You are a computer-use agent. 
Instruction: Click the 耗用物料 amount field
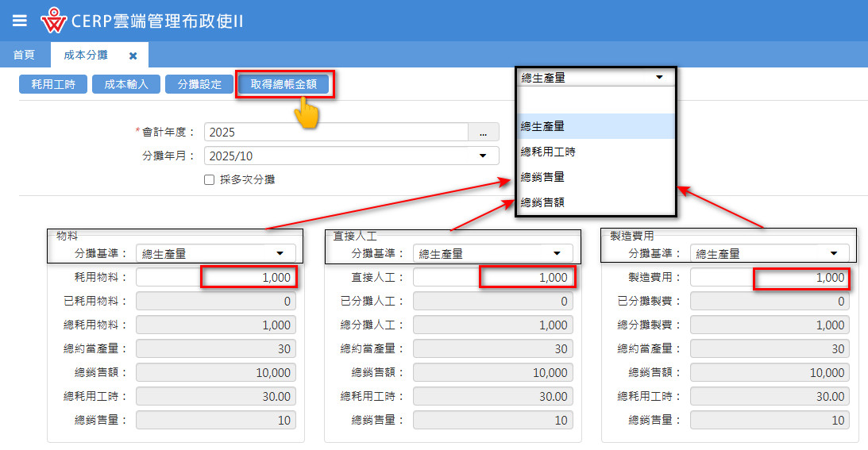tap(216, 278)
